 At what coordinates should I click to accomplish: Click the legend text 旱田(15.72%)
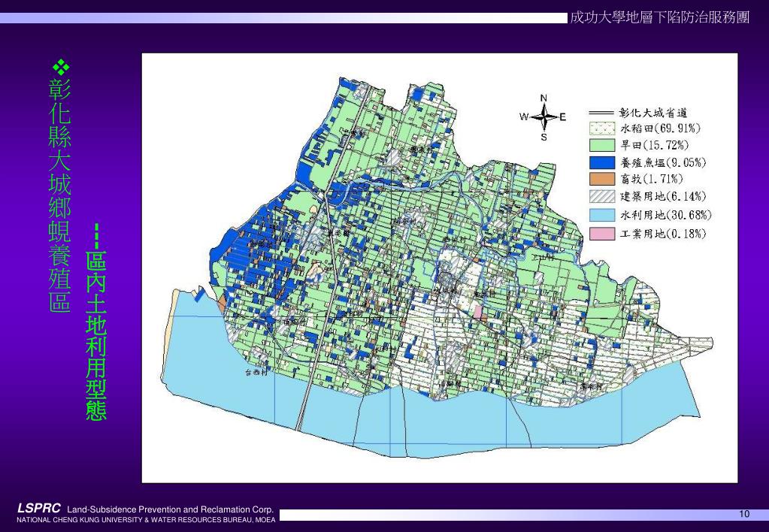coord(654,145)
